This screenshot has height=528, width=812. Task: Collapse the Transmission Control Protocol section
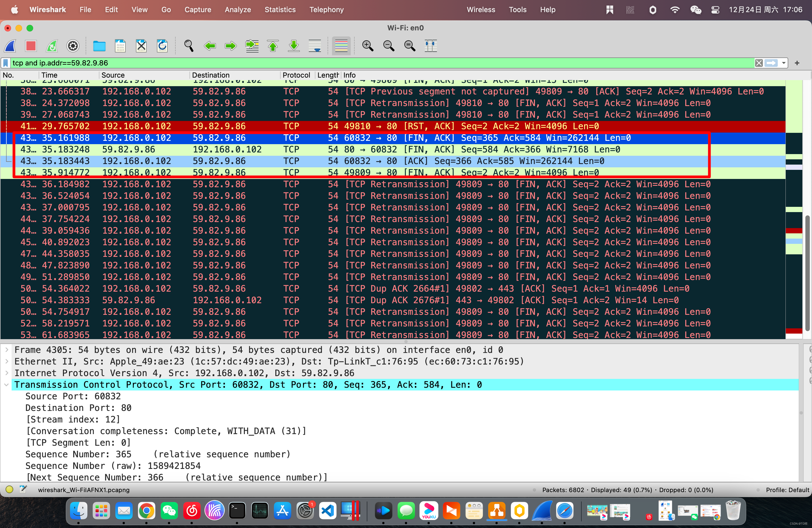pyautogui.click(x=7, y=384)
